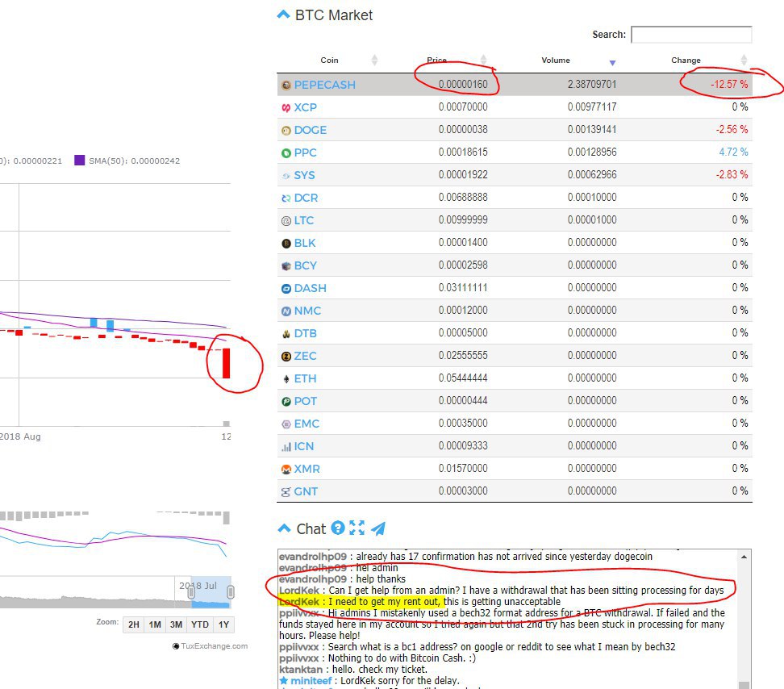The image size is (784, 689).
Task: Click the chat scrollbar up arrow
Action: click(x=744, y=557)
